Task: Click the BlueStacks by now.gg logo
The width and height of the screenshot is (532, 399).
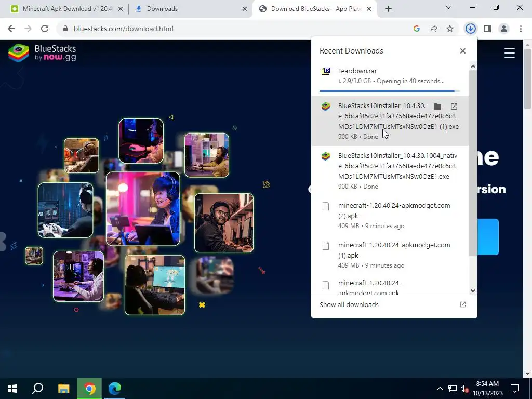Action: (x=43, y=53)
